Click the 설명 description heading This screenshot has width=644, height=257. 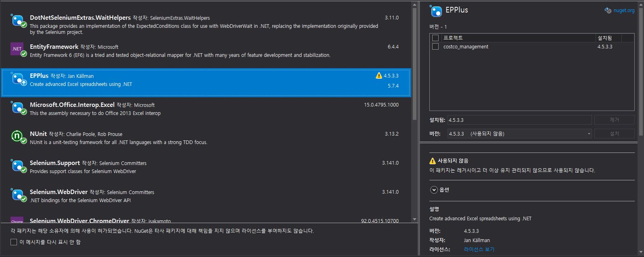tap(434, 209)
